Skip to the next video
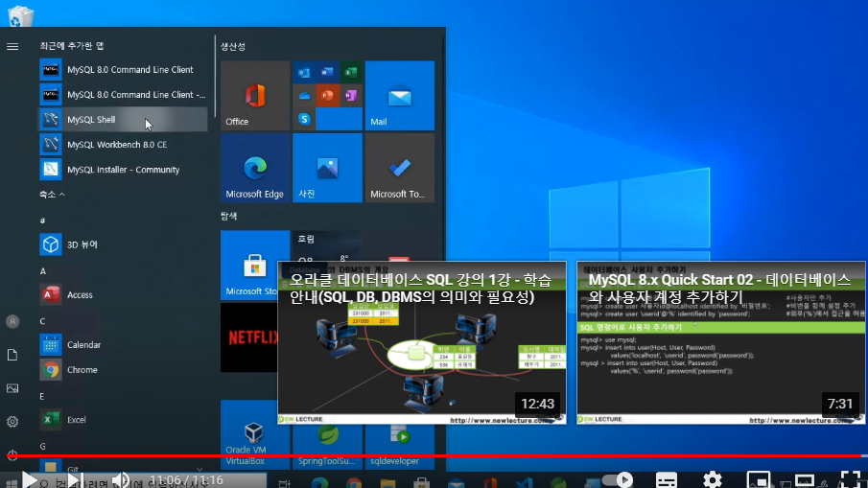This screenshot has width=868, height=488. (75, 479)
